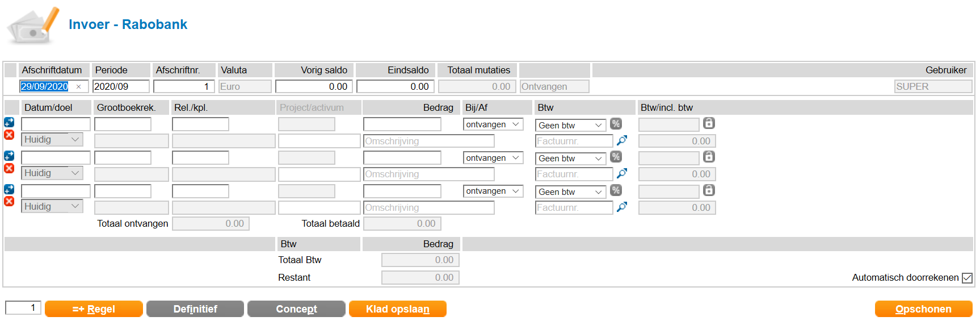The width and height of the screenshot is (980, 329).
Task: Click the first row Omschrijving field
Action: (x=428, y=141)
